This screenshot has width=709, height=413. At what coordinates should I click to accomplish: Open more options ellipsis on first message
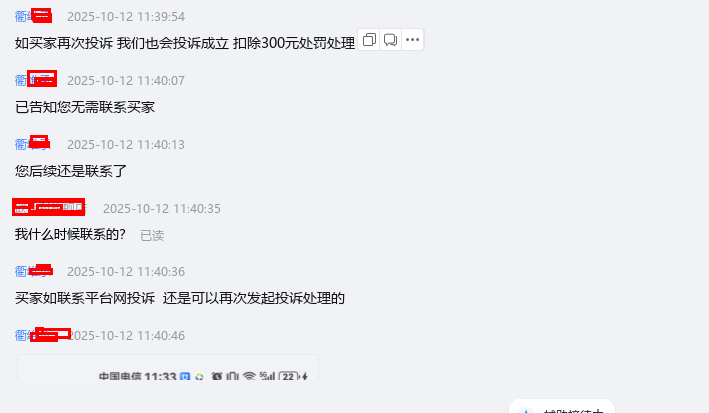click(412, 40)
